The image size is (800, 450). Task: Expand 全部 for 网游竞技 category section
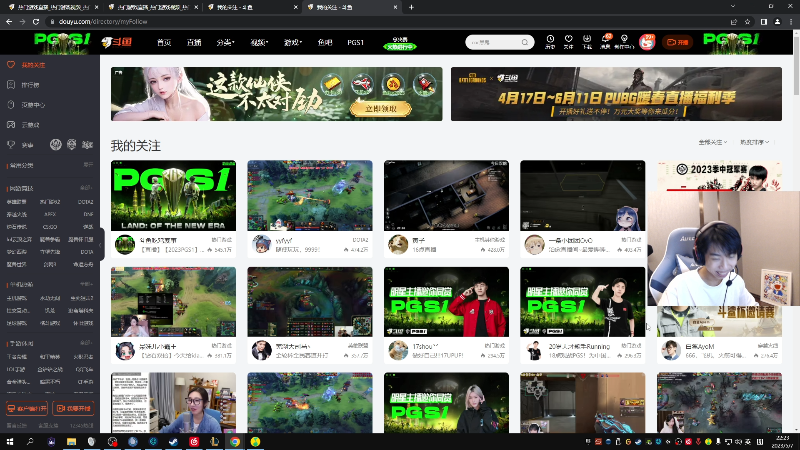86,188
